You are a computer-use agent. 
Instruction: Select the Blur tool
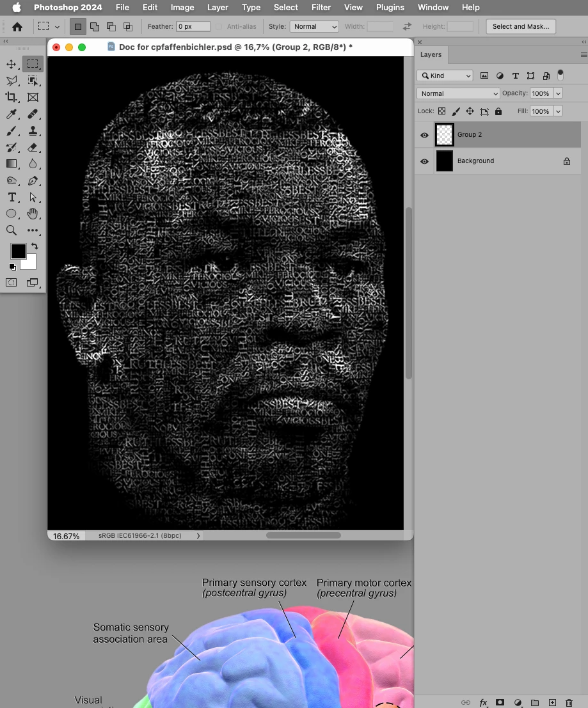coord(33,164)
